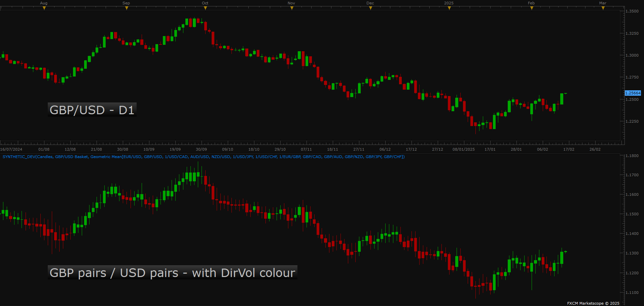Image resolution: width=644 pixels, height=306 pixels.
Task: Click the 1.1400 value on lower scale
Action: pos(632,234)
